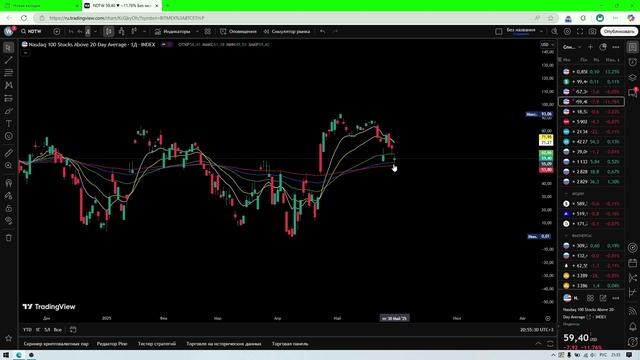This screenshot has height=360, width=640.
Task: Take a chart snapshot with camera icon
Action: 593,31
